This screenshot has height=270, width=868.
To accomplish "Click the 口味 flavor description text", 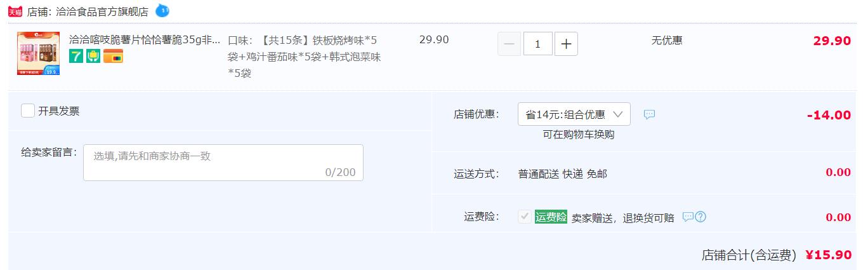I will pyautogui.click(x=306, y=57).
